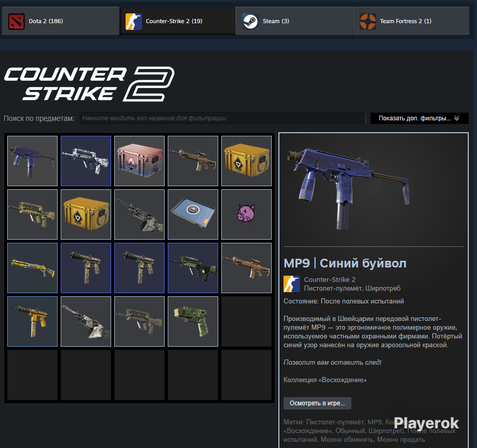Select the second dark Tec-9 in third row
Screen dimensions: 477x448
(x=139, y=268)
